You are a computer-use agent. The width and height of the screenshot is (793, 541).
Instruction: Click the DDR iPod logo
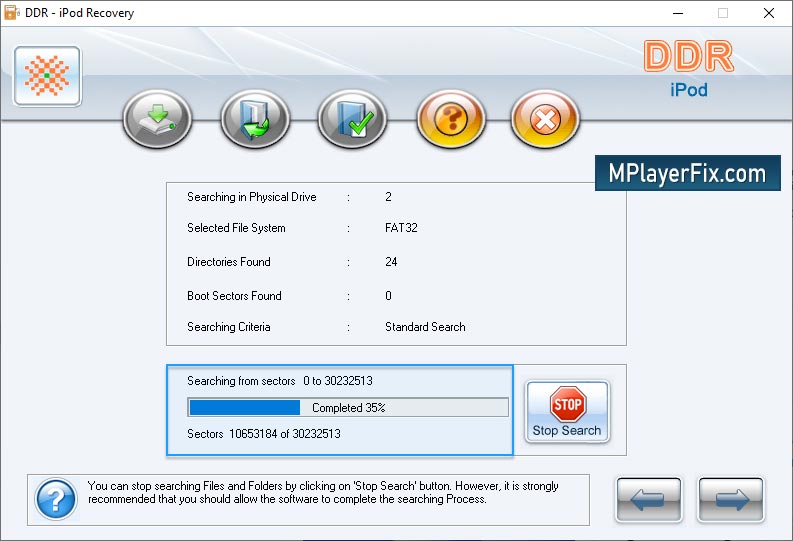689,69
